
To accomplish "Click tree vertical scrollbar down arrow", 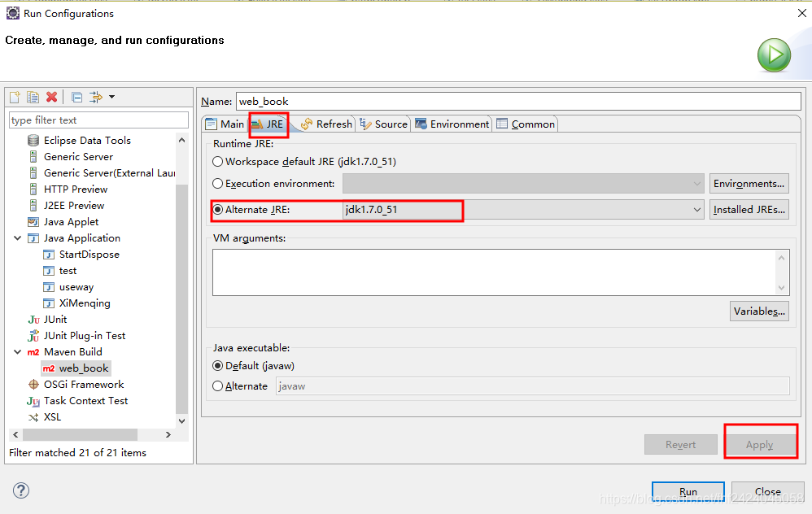I will [x=181, y=421].
